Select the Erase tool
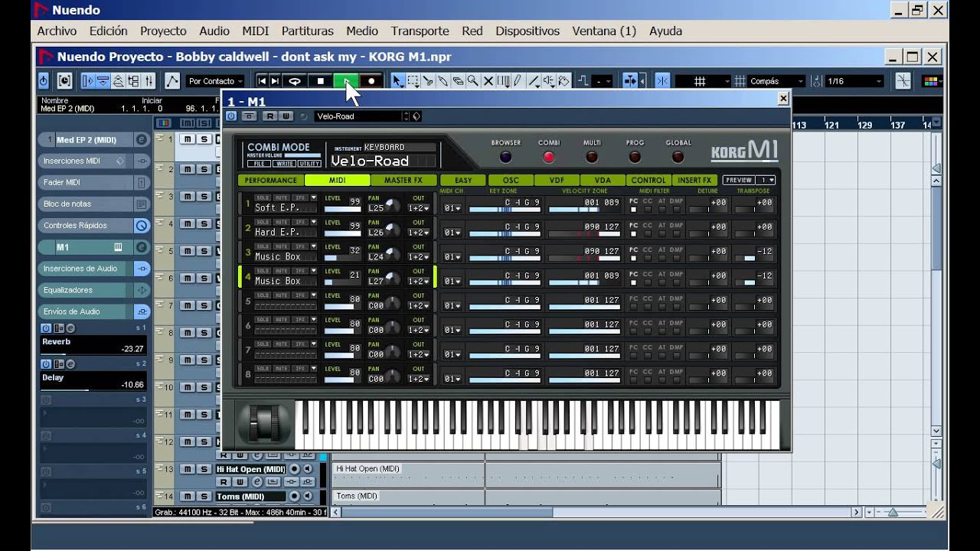This screenshot has height=551, width=980. [458, 80]
